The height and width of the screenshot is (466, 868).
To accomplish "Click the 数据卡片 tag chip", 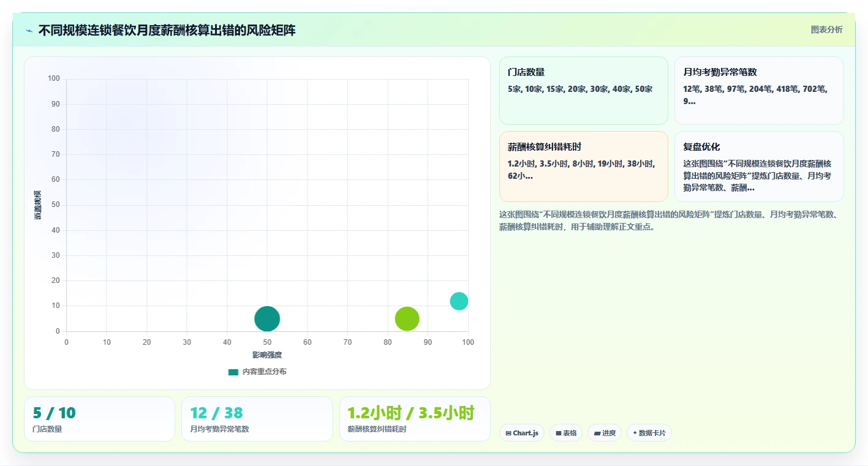I will [x=649, y=433].
